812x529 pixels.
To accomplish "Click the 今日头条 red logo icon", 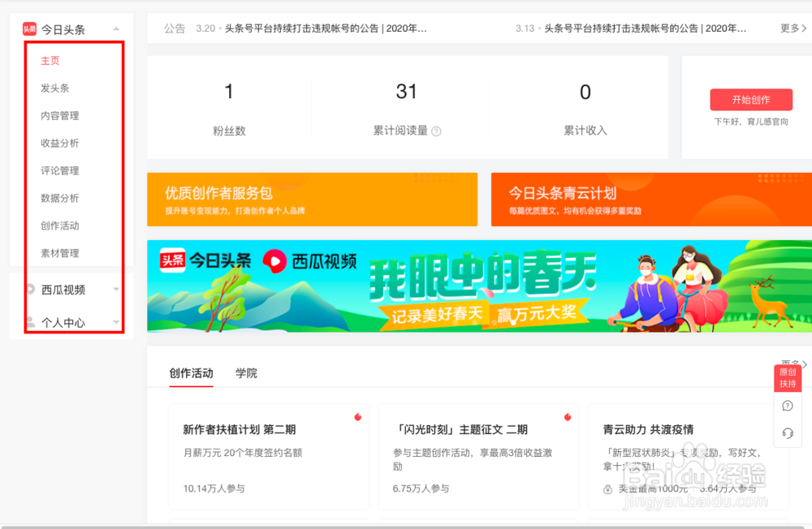I will [29, 28].
